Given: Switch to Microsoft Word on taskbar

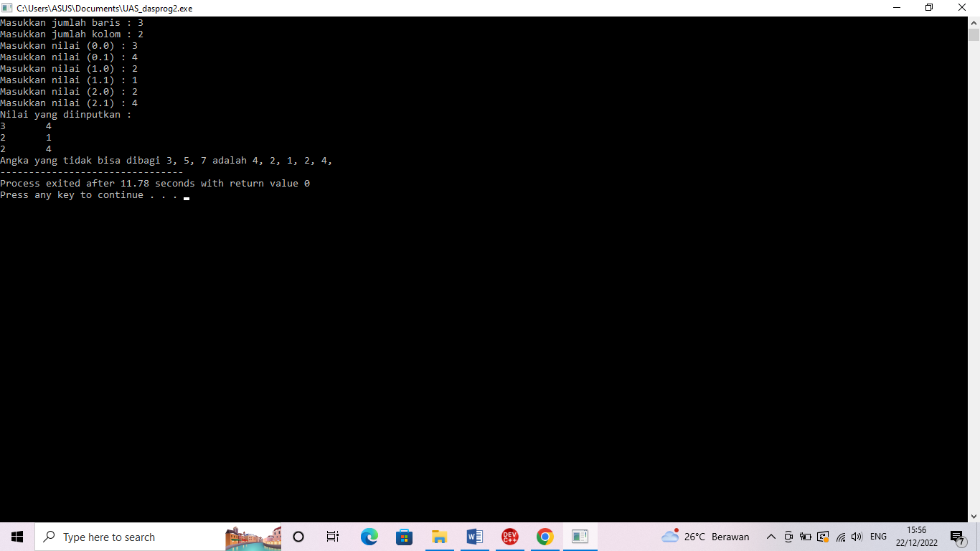Looking at the screenshot, I should click(474, 537).
